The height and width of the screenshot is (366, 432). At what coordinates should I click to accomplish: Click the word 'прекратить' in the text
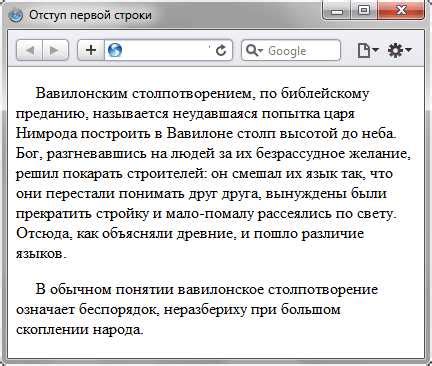tap(54, 214)
